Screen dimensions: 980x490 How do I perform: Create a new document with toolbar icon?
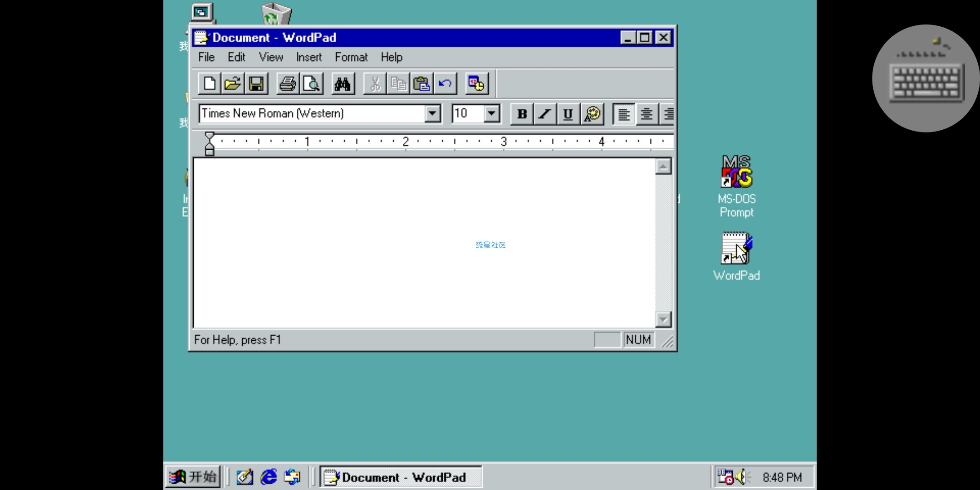(209, 84)
